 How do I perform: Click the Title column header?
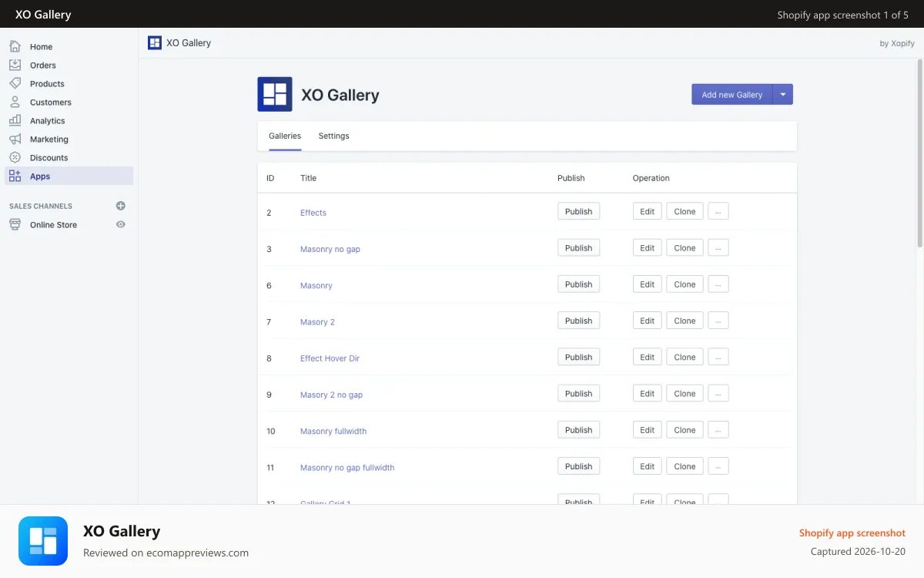[x=308, y=178]
